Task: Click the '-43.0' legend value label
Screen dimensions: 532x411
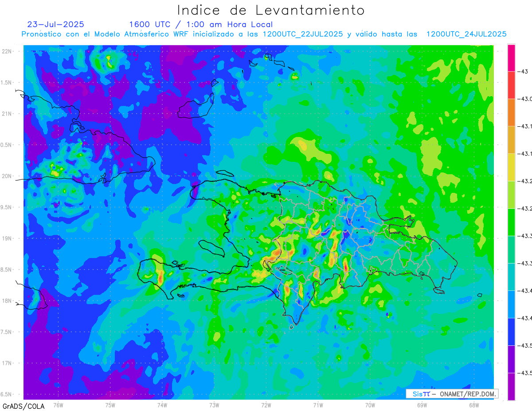Action: 525,99
